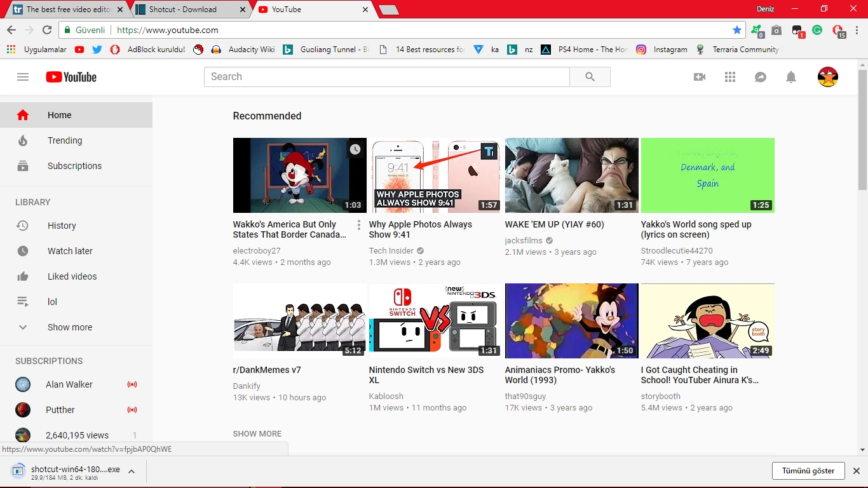Viewport: 868px width, 488px height.
Task: Go to Home in the sidebar
Action: pos(76,115)
